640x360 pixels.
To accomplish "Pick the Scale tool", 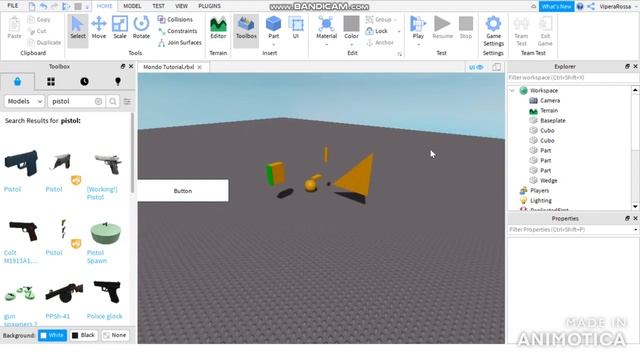I will (x=120, y=28).
